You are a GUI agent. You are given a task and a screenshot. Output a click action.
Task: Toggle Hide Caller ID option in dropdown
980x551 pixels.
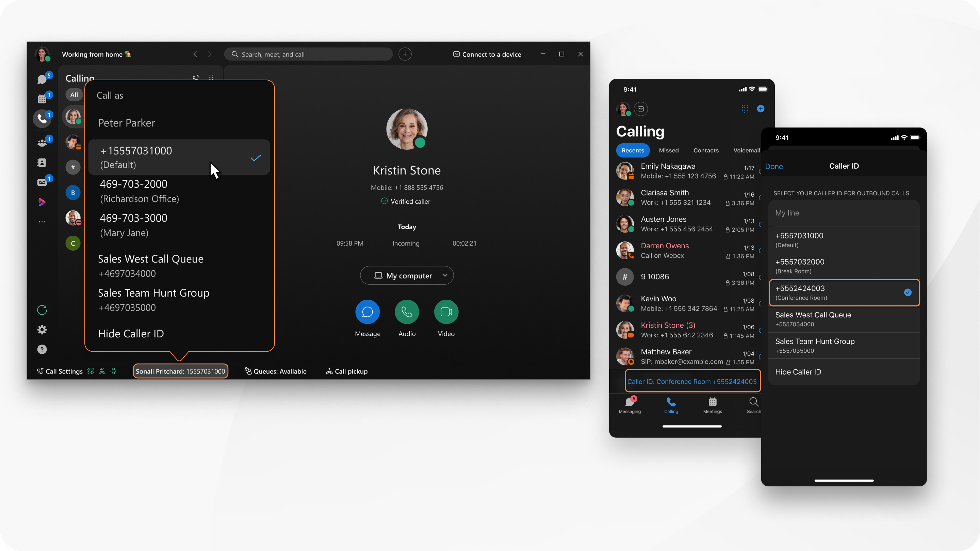(x=131, y=333)
